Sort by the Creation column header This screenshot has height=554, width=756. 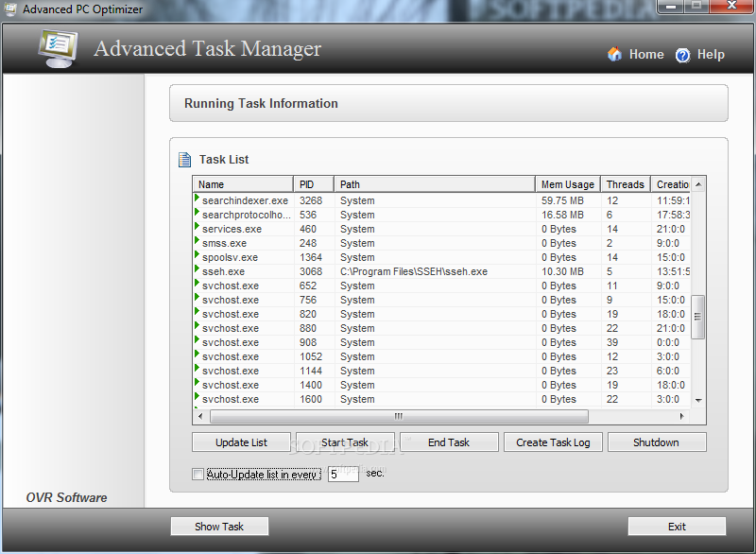[x=671, y=184]
